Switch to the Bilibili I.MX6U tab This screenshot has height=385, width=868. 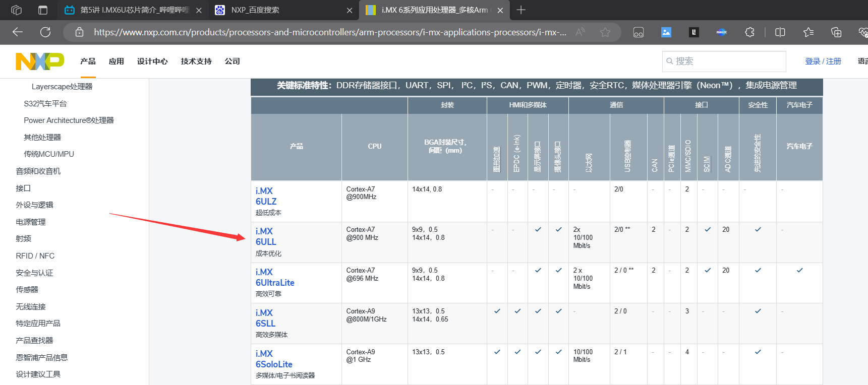tap(132, 10)
